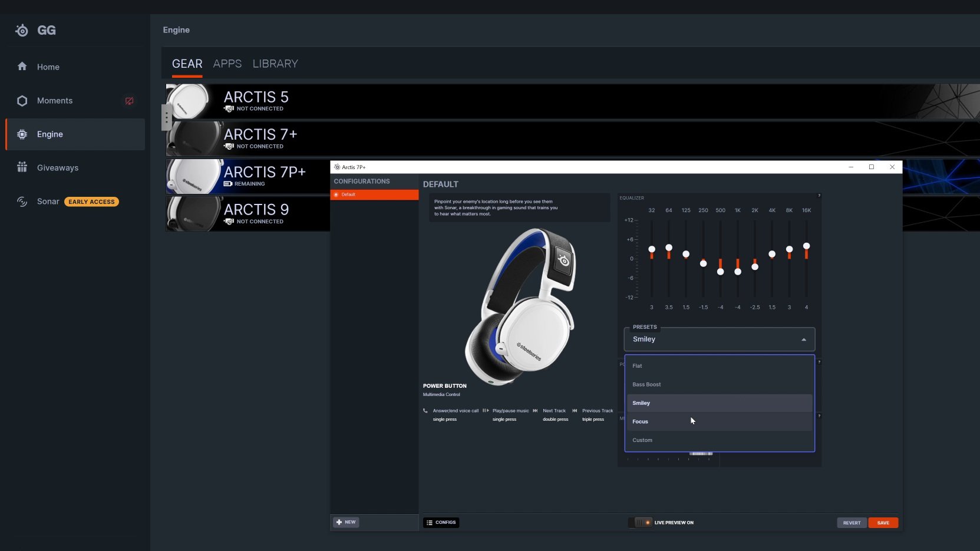Click the Arctis 9 not-connected status icon
This screenshot has height=551, width=980.
[x=229, y=222]
